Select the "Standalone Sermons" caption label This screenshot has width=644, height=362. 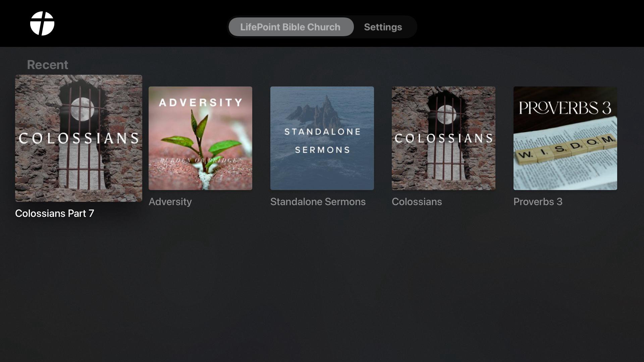(318, 202)
